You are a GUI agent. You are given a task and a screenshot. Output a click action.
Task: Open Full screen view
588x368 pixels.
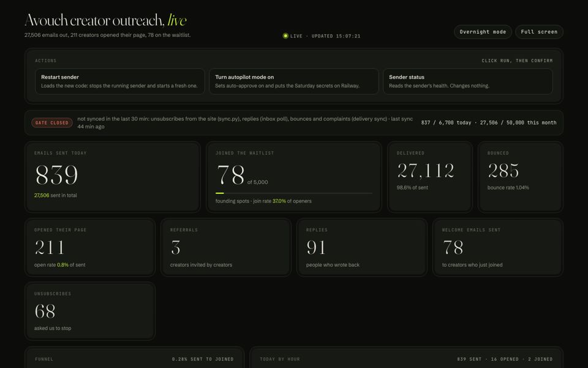coord(539,32)
